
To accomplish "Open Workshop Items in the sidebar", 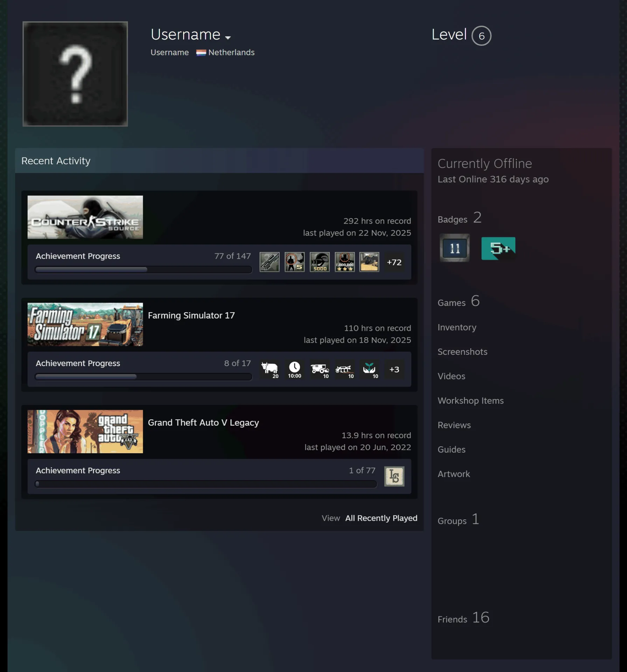I will [471, 401].
